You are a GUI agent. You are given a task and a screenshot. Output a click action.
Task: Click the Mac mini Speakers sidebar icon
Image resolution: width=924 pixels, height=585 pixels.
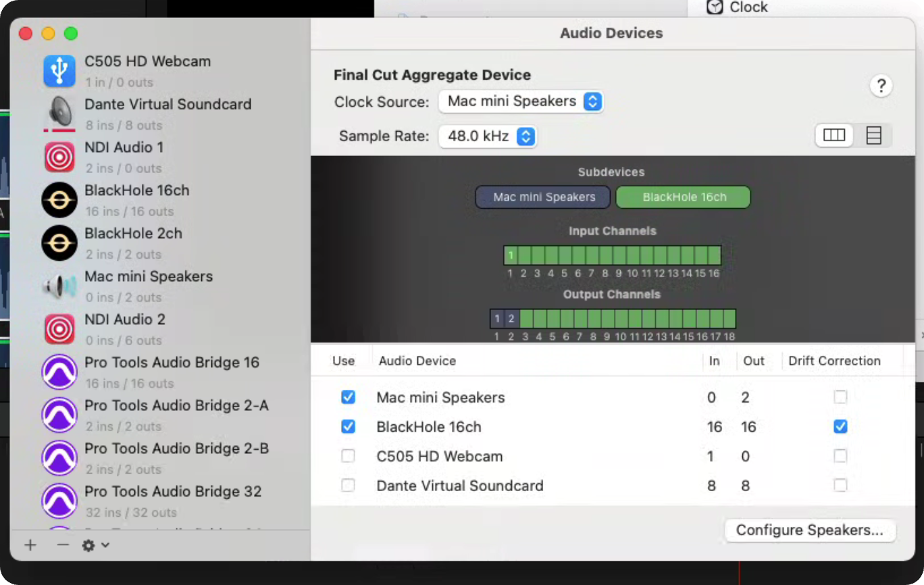pos(59,286)
